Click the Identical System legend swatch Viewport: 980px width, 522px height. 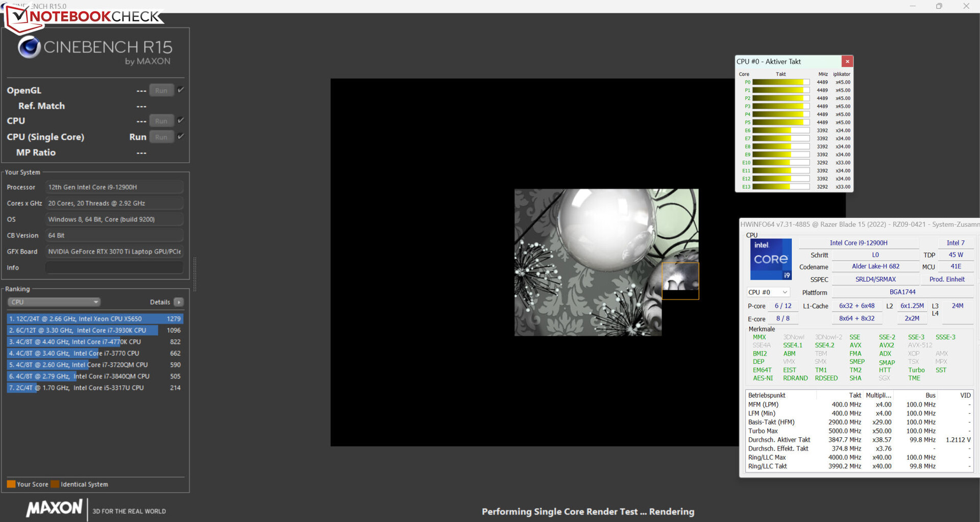[55, 484]
